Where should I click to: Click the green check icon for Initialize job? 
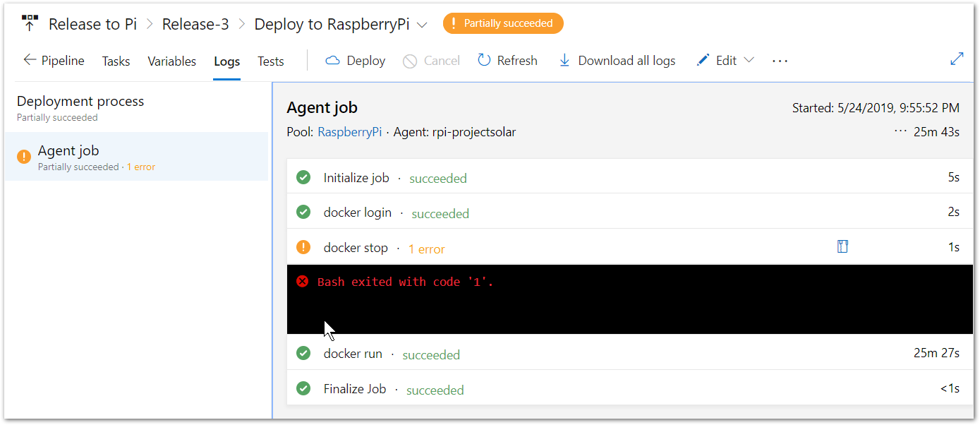pos(303,177)
